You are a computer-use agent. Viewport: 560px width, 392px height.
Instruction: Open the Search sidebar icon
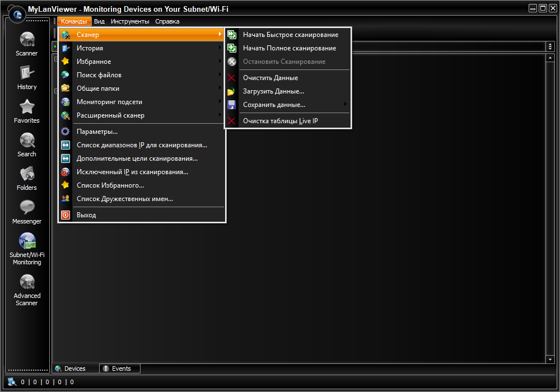(27, 141)
